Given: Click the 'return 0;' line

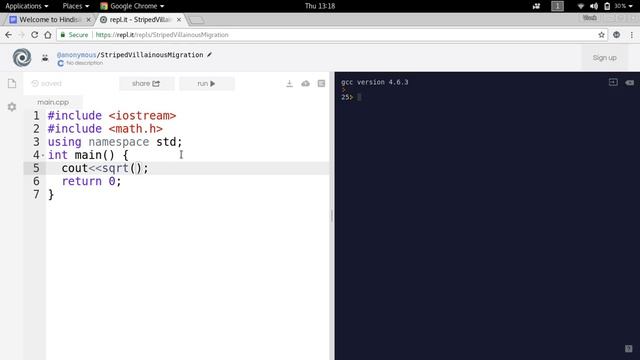Looking at the screenshot, I should (x=91, y=181).
